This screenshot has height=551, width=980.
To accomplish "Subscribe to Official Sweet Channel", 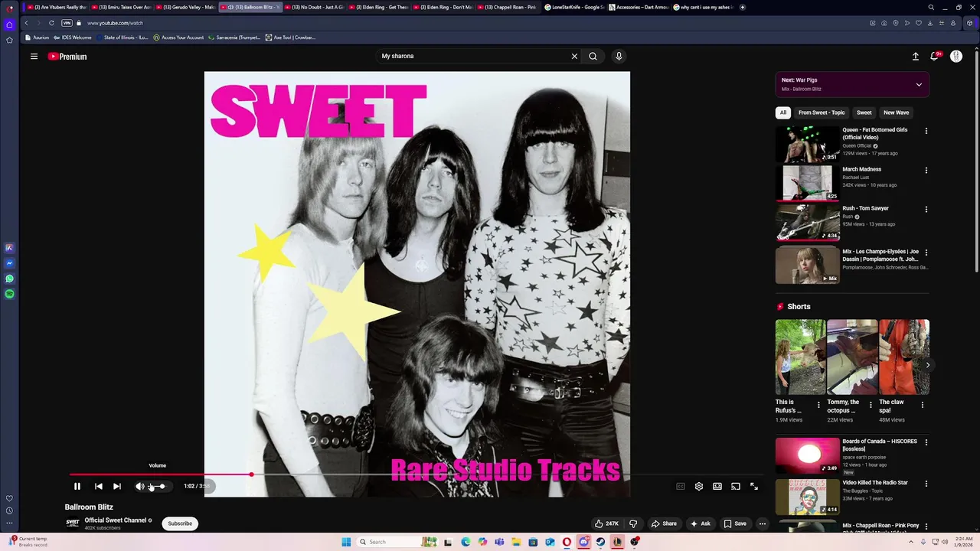I will pos(180,523).
